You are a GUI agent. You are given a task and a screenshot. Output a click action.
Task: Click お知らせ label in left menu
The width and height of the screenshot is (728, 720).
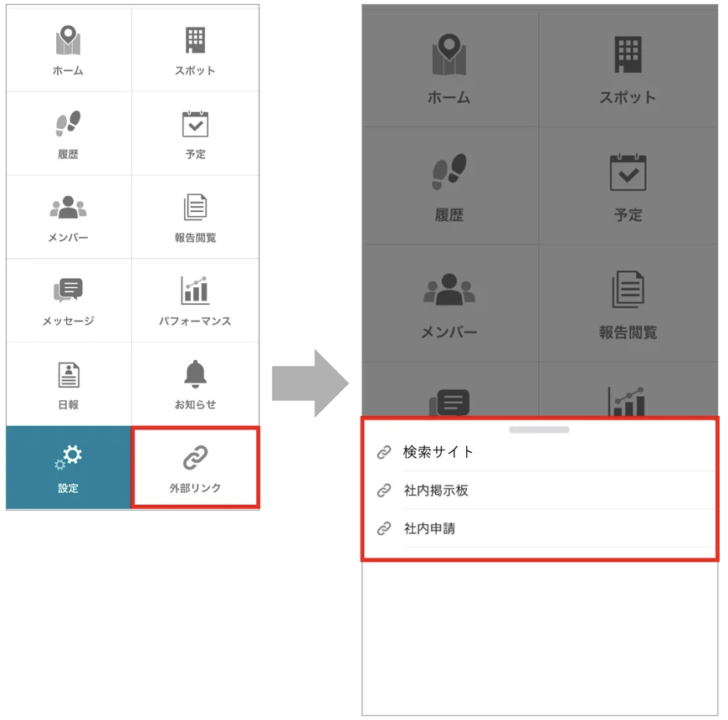pyautogui.click(x=195, y=404)
